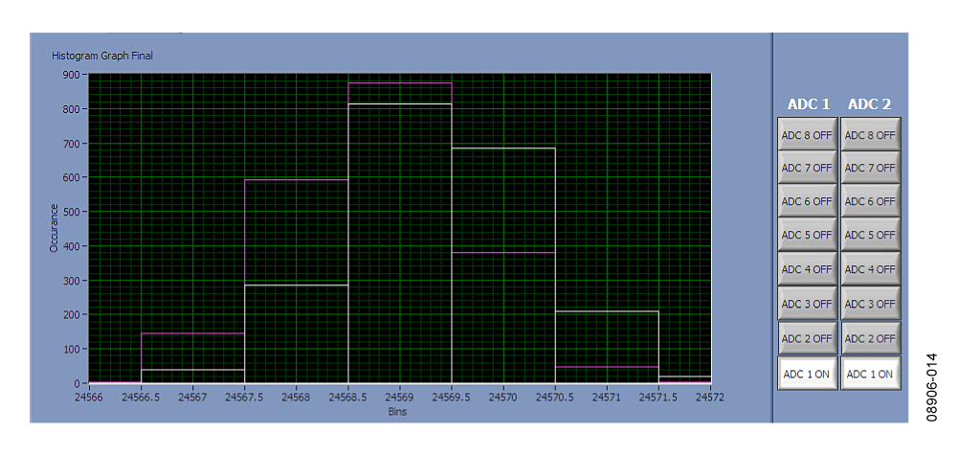The width and height of the screenshot is (980, 456).
Task: Click the 24566 start value on Bins axis
Action: (x=89, y=396)
